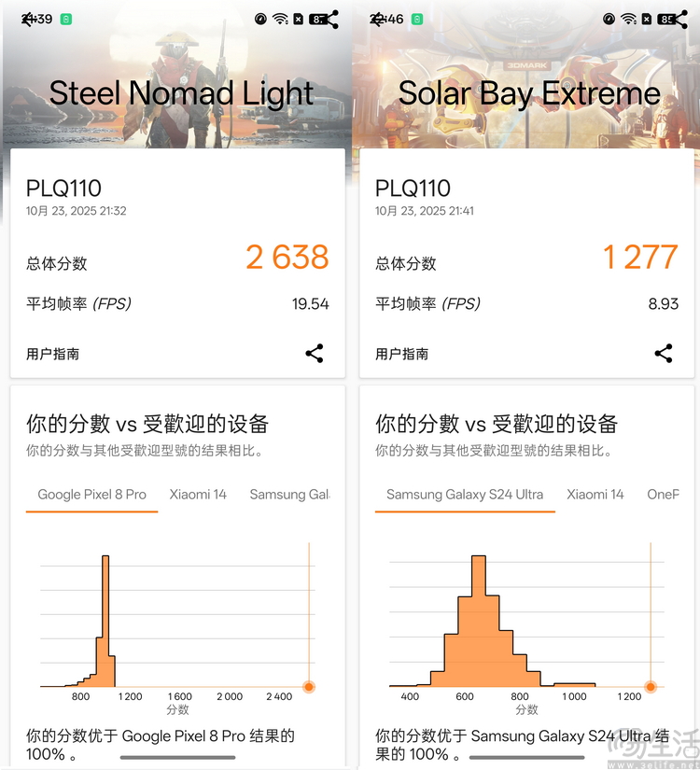Tap green status icon beside right clock
The width and height of the screenshot is (700, 770).
pyautogui.click(x=416, y=19)
